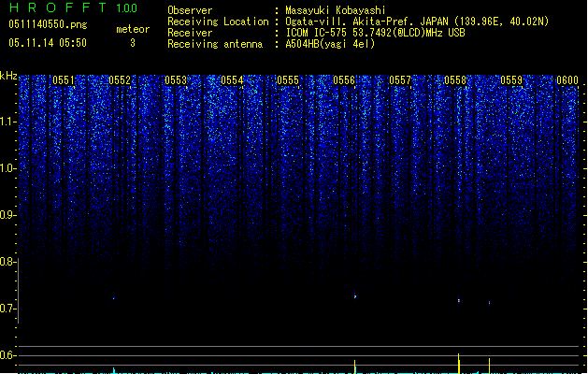This screenshot has width=588, height=374.
Task: Click the 0.6 kHz axis label
Action: [x=7, y=355]
